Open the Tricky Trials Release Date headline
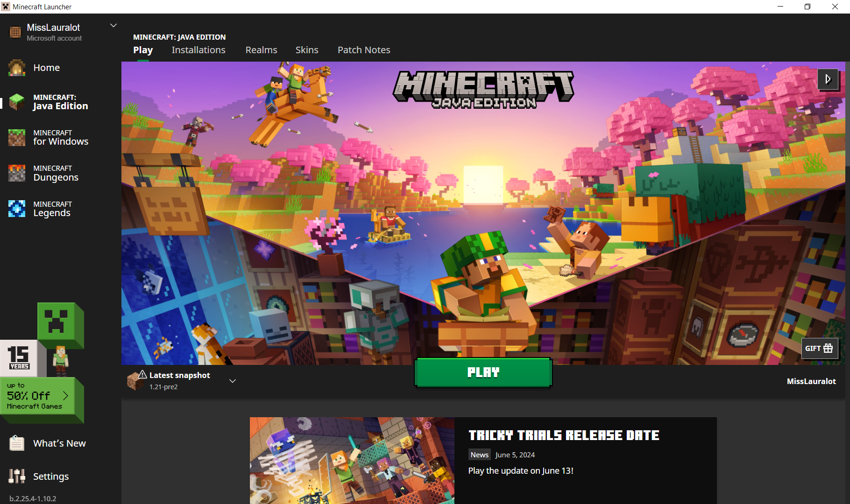The width and height of the screenshot is (850, 504). click(564, 435)
